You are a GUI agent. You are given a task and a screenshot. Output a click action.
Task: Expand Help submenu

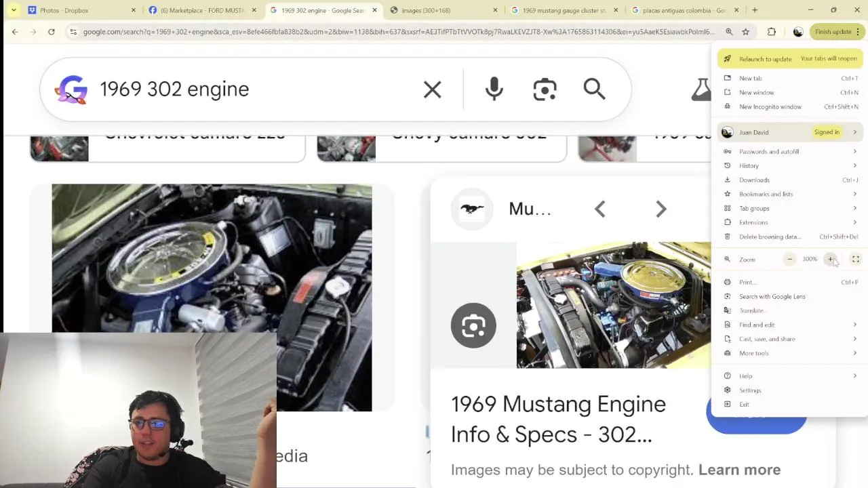coord(790,375)
